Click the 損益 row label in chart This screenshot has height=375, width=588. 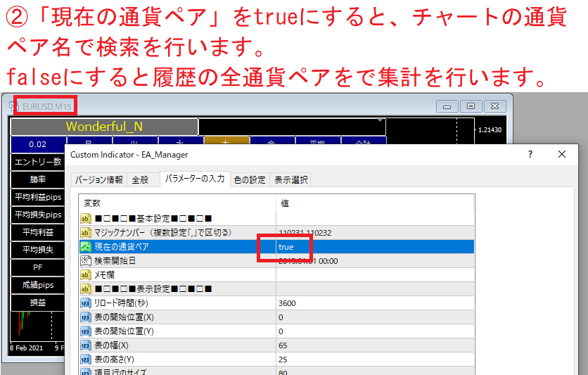(x=37, y=303)
